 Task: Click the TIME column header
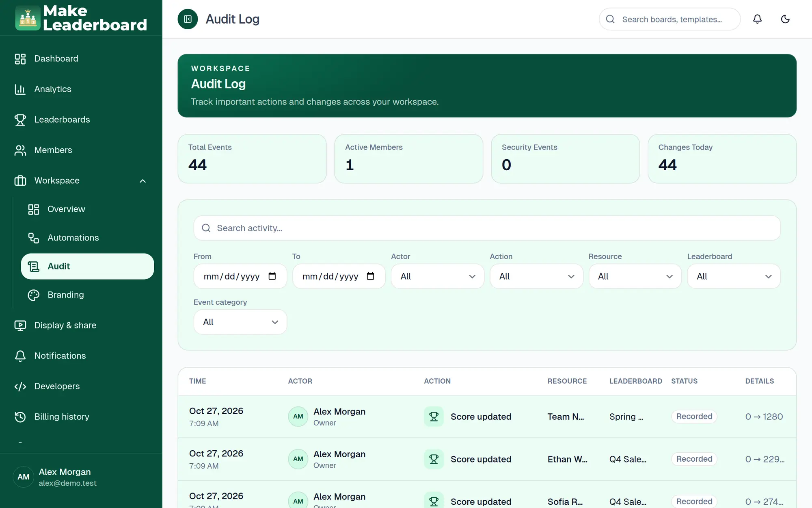tap(197, 381)
